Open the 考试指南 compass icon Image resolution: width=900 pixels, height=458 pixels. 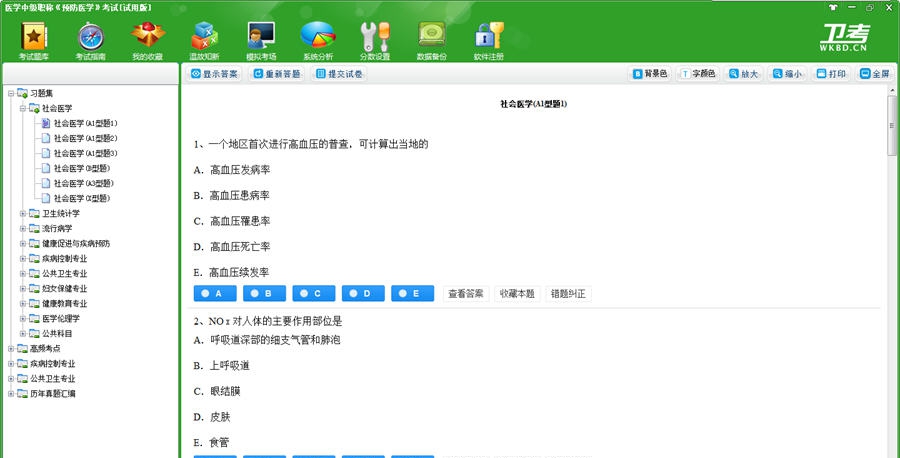click(x=91, y=40)
